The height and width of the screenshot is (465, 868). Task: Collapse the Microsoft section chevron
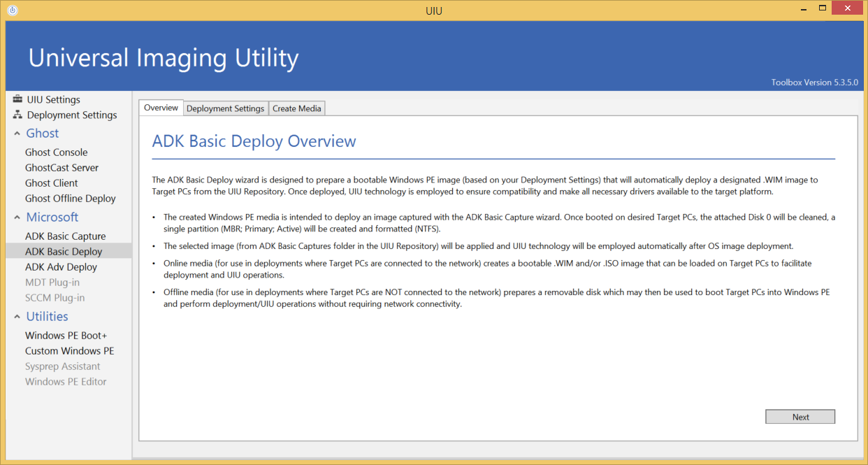[17, 217]
